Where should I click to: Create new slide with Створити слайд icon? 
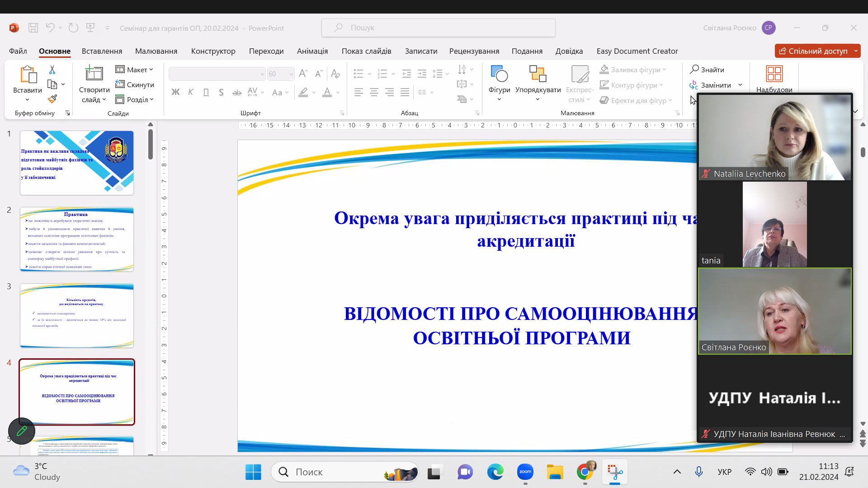(x=94, y=74)
